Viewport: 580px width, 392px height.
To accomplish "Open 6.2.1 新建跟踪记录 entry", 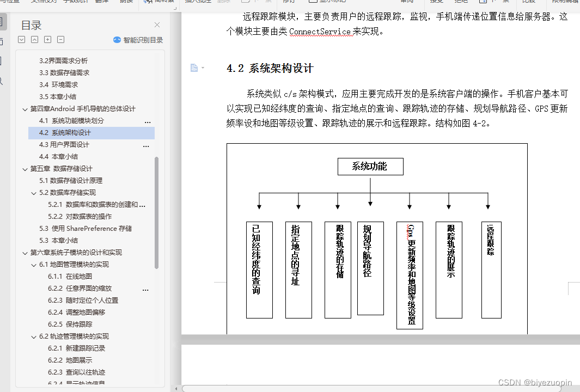I will 77,348.
